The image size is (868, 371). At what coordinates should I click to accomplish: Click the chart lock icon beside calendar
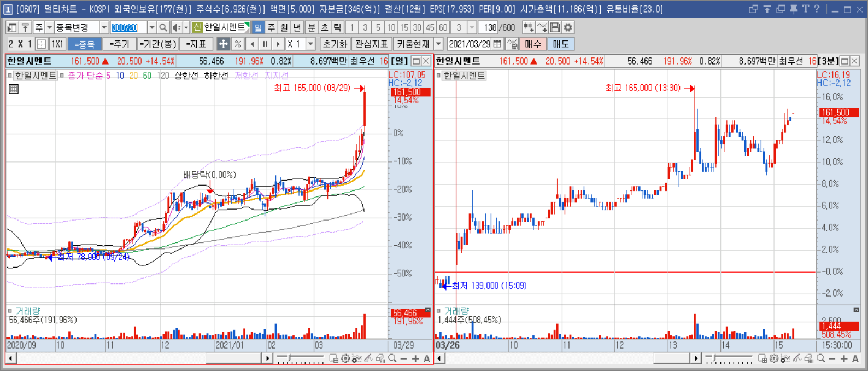point(512,44)
